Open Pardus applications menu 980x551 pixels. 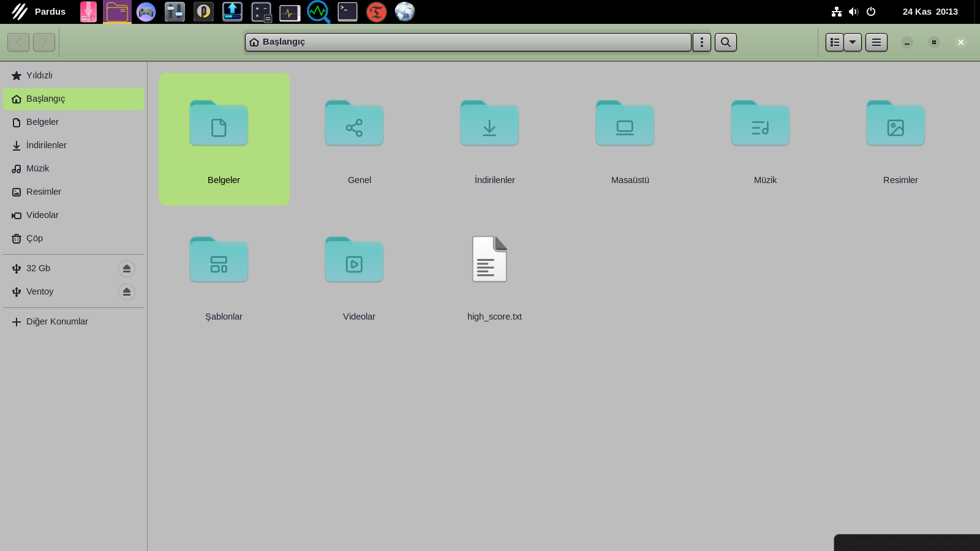39,12
